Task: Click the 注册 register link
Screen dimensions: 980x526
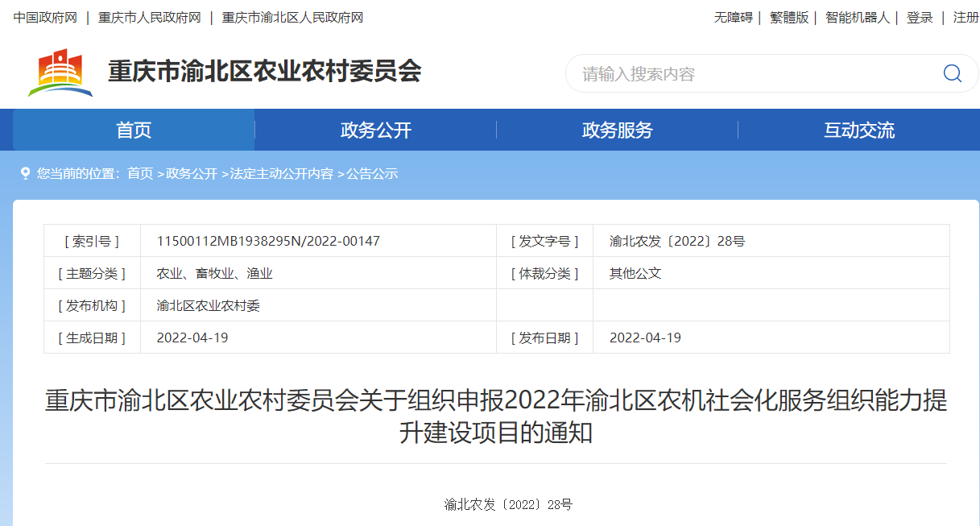Action: tap(966, 18)
